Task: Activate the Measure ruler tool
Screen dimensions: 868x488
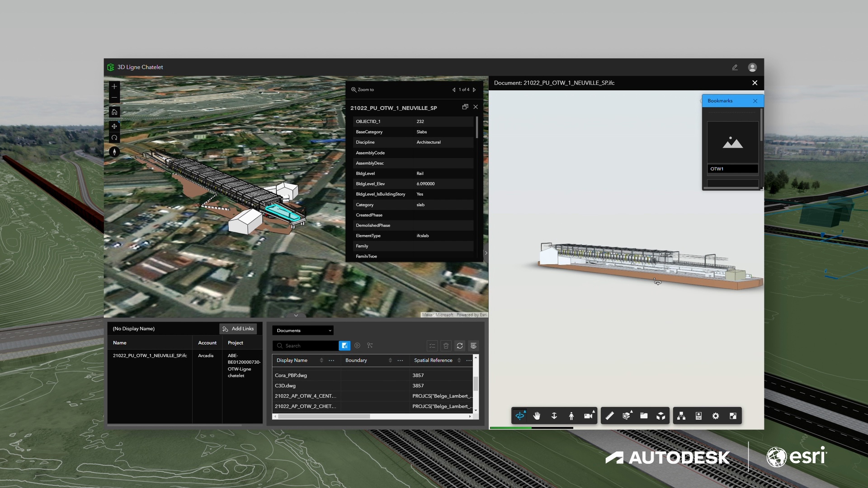Action: coord(609,416)
